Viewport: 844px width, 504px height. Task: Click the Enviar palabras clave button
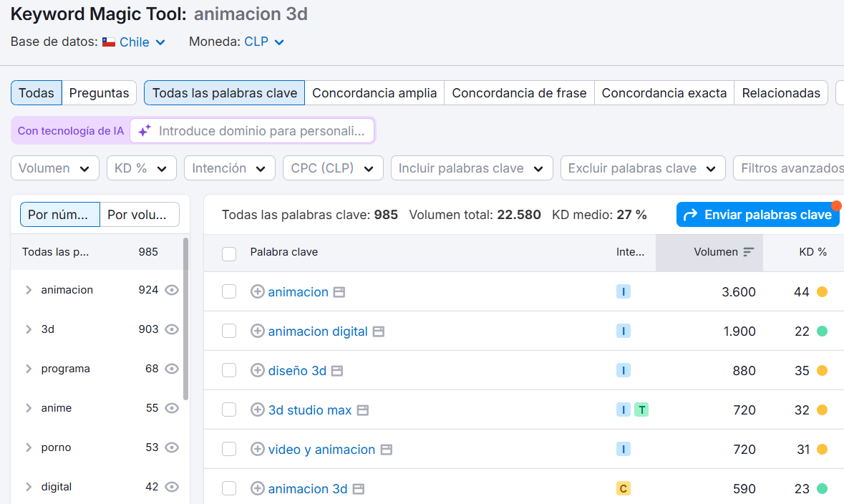pos(757,215)
